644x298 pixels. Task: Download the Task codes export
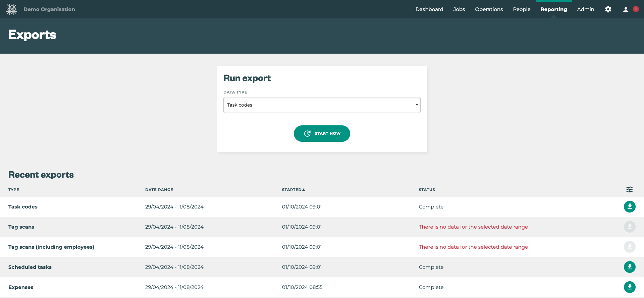629,207
